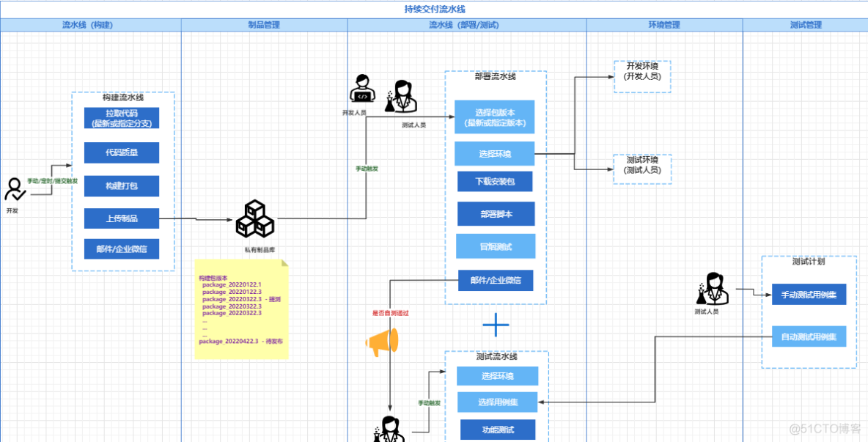This screenshot has height=442, width=868.
Task: Click the 冒烟测试 step box
Action: point(496,246)
